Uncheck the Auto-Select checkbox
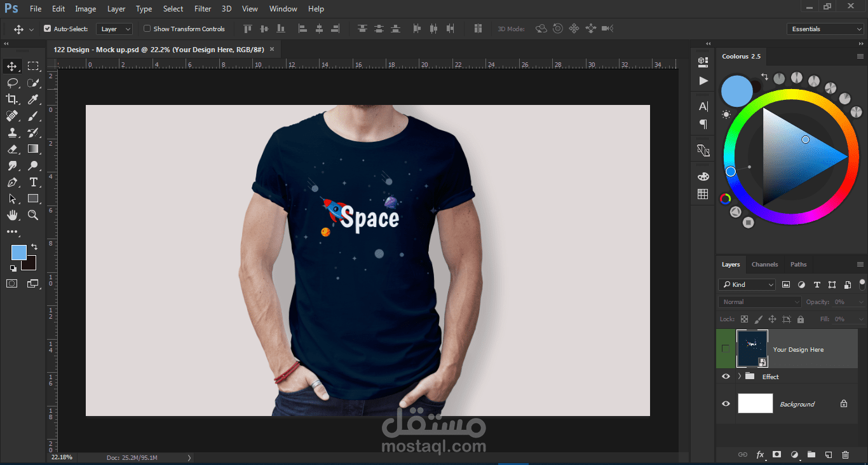This screenshot has width=868, height=465. tap(47, 29)
